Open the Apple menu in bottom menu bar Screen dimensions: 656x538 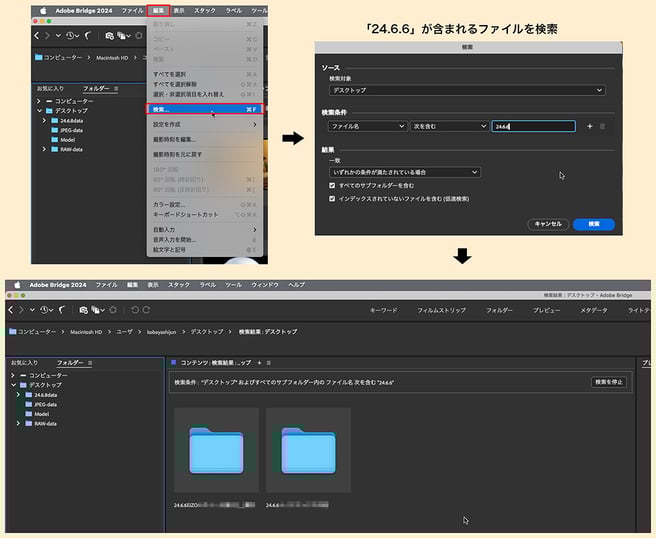15,285
